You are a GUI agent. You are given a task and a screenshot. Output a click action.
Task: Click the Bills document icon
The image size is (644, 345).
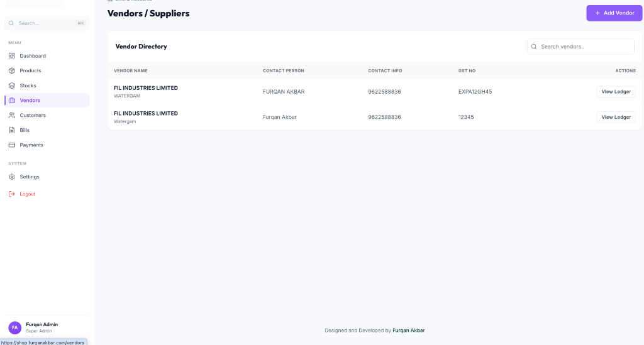(12, 130)
